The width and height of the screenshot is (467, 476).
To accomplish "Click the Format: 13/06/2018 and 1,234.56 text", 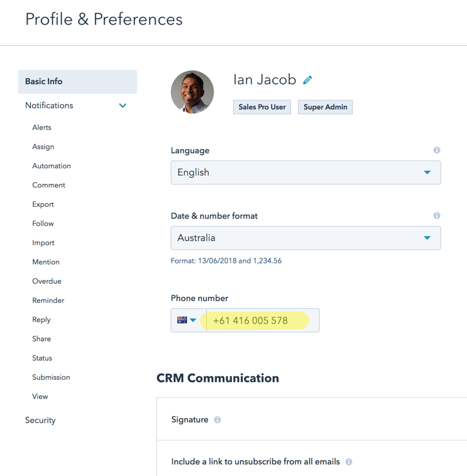I will click(226, 261).
